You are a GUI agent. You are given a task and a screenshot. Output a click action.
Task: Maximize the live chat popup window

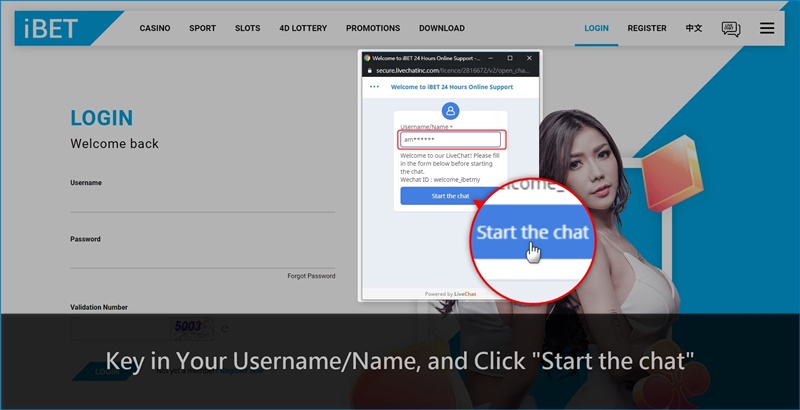tap(510, 58)
